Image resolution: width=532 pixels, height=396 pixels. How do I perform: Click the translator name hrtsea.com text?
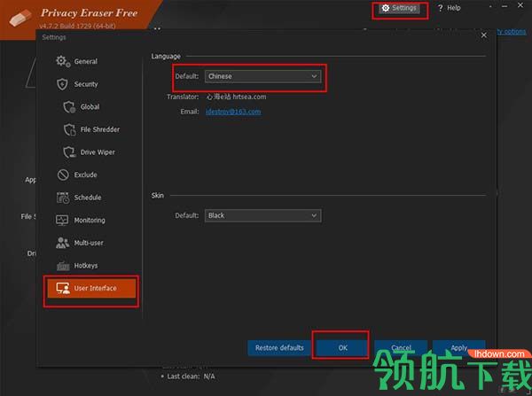pyautogui.click(x=237, y=97)
